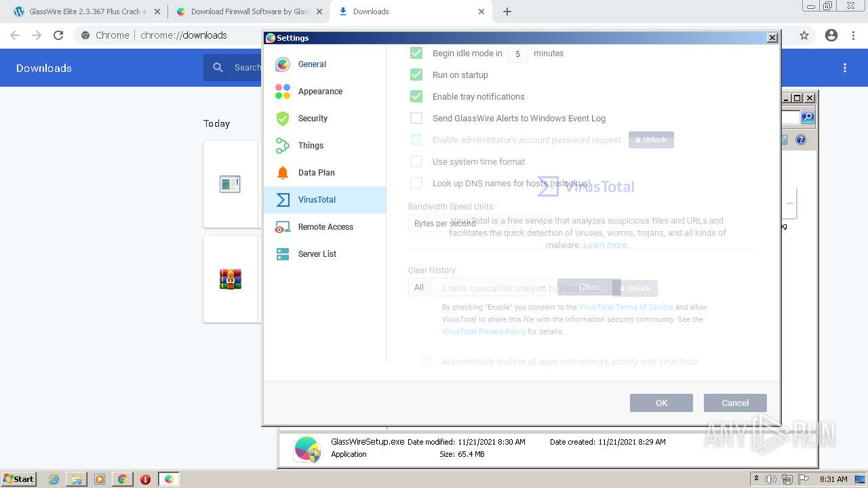Toggle administrator's account password request checkbox

point(416,140)
